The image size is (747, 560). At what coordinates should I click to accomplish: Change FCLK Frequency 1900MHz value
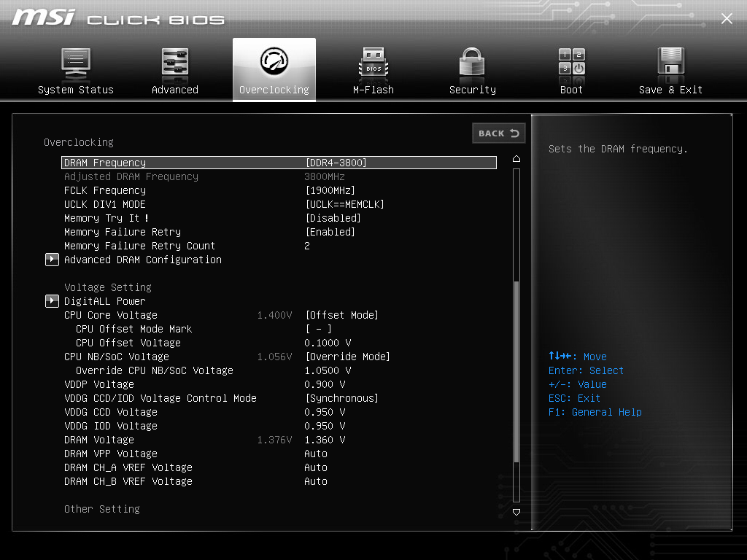point(330,190)
